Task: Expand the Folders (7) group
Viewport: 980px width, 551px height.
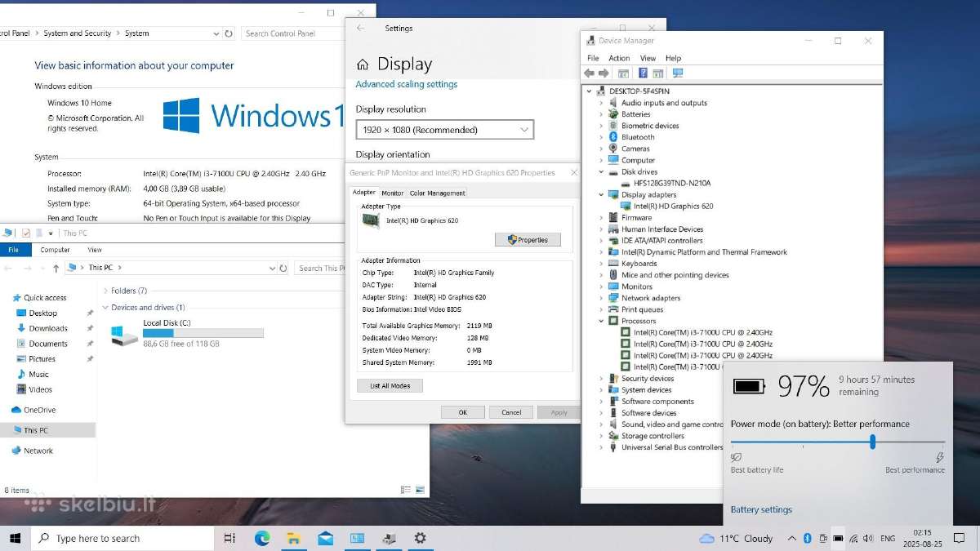Action: (x=105, y=291)
